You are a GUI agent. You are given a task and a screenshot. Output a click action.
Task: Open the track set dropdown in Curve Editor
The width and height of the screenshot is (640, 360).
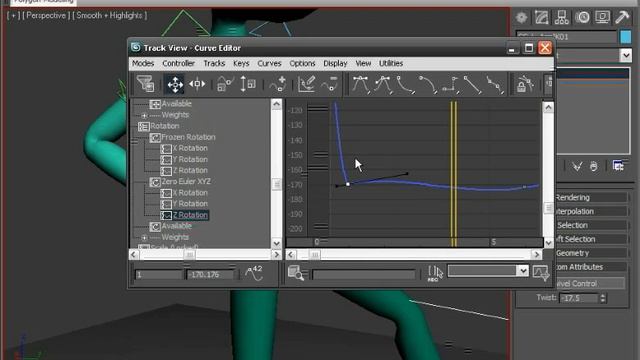[522, 271]
